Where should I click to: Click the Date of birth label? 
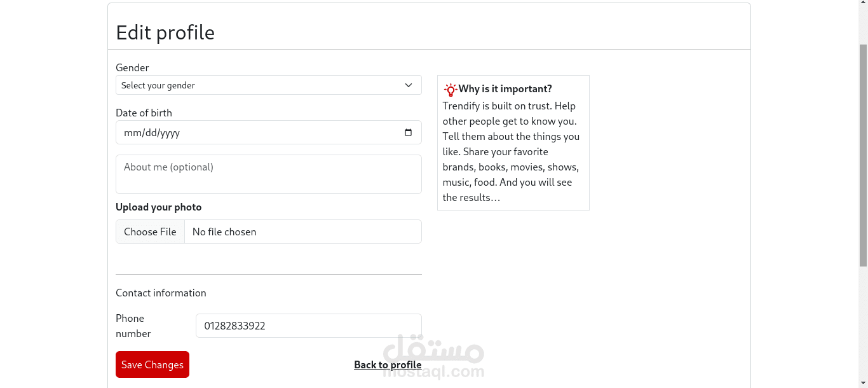click(144, 113)
